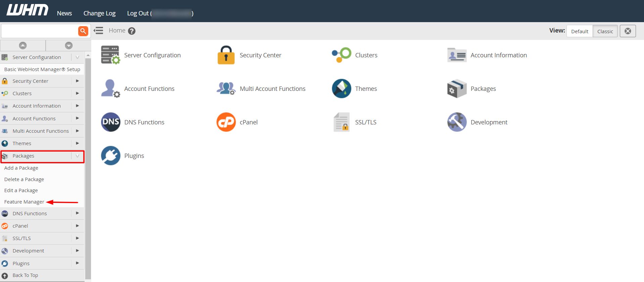Click the WHM logo
This screenshot has width=644, height=282.
tap(27, 10)
